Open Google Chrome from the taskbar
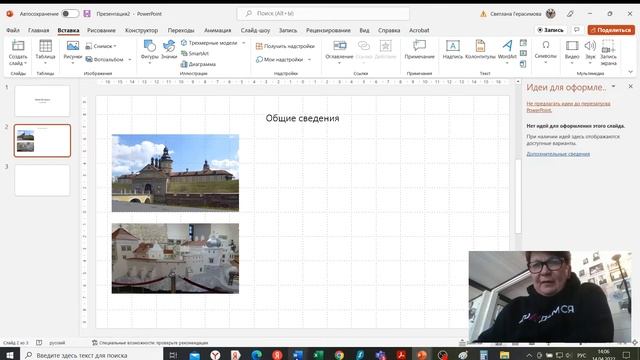The image size is (640, 360). 339,355
